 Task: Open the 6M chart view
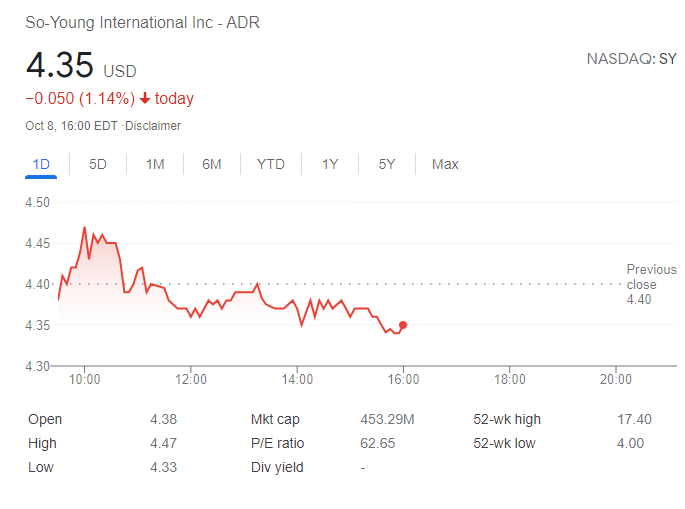tap(212, 164)
